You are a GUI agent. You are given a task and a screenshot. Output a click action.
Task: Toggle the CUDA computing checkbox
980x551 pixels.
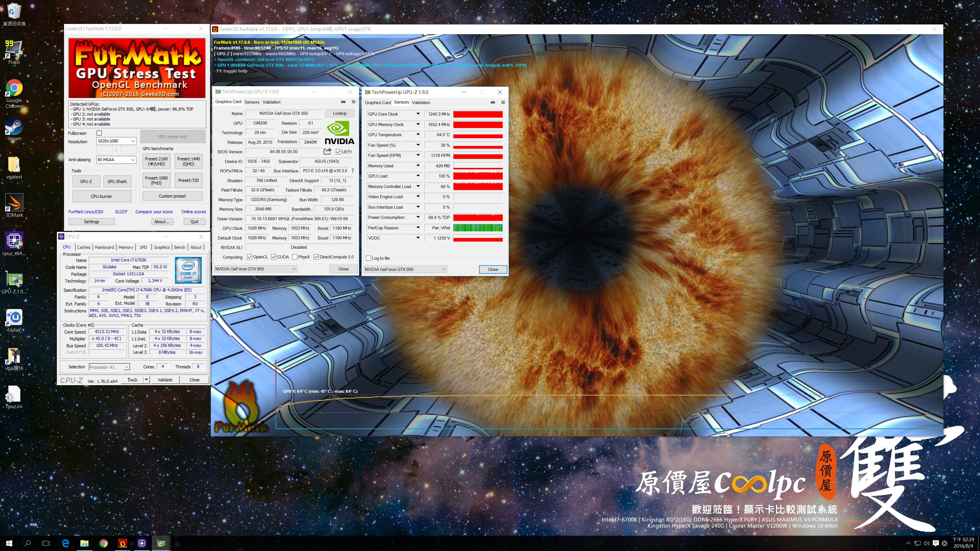pyautogui.click(x=274, y=257)
